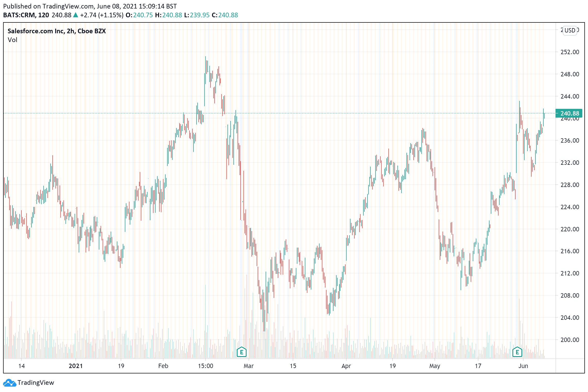
Task: Click the 15:00 label on time axis
Action: [x=206, y=366]
